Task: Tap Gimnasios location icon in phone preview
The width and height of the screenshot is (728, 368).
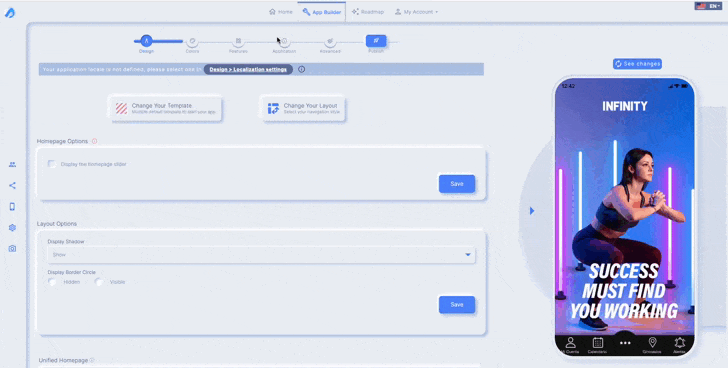Action: pos(652,345)
